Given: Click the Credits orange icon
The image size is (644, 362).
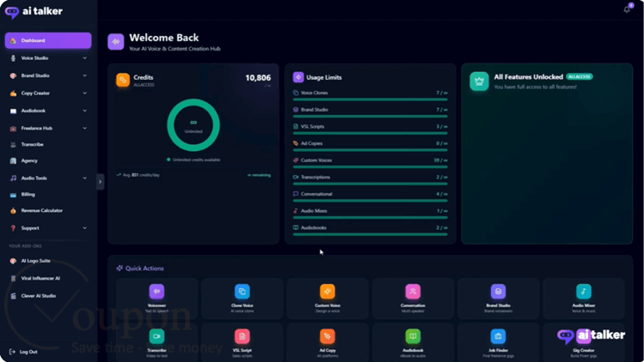Looking at the screenshot, I should click(x=123, y=80).
